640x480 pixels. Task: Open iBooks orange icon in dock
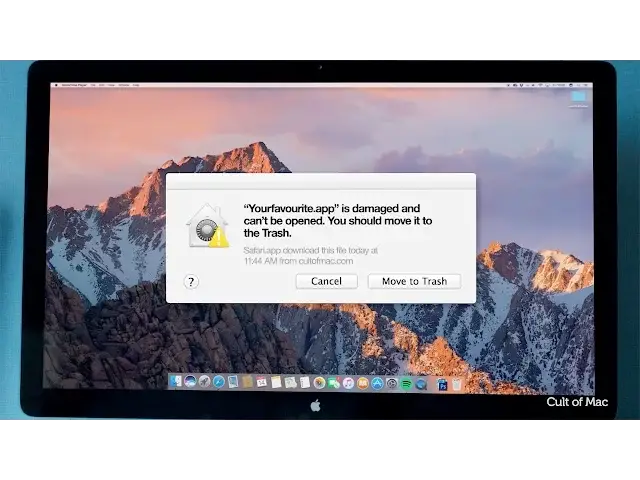[363, 383]
